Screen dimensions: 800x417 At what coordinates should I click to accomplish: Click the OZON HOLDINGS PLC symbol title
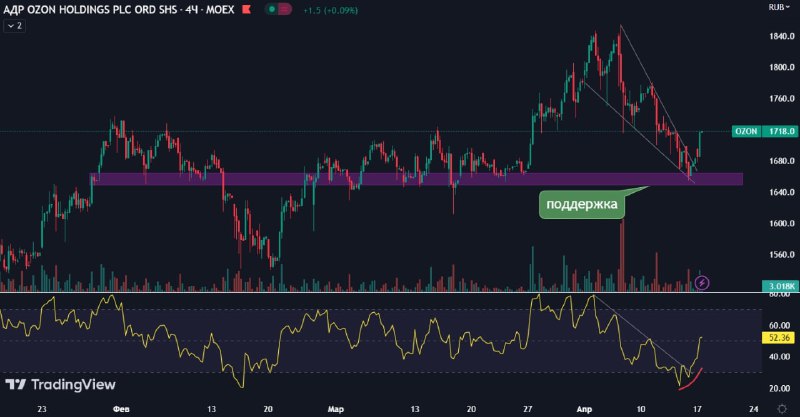pos(119,9)
